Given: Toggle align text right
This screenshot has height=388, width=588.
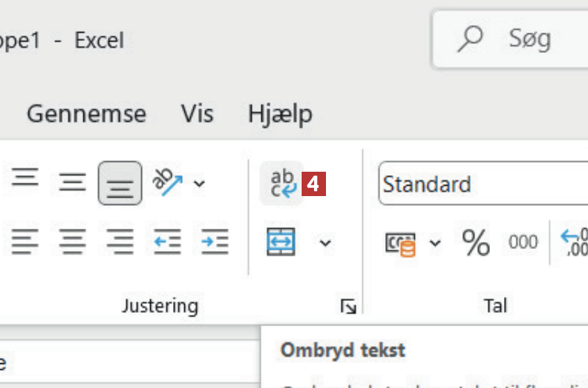Looking at the screenshot, I should 120,242.
